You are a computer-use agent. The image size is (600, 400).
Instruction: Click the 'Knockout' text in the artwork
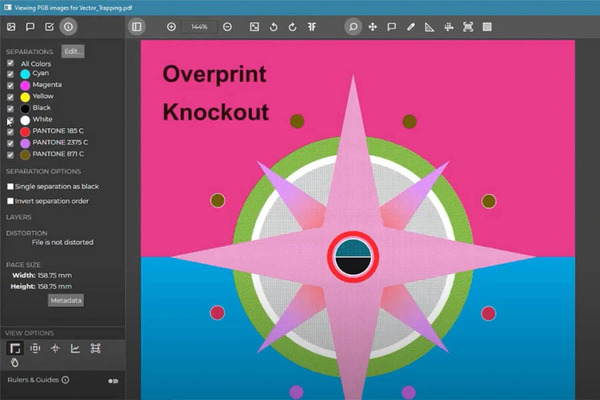[216, 112]
